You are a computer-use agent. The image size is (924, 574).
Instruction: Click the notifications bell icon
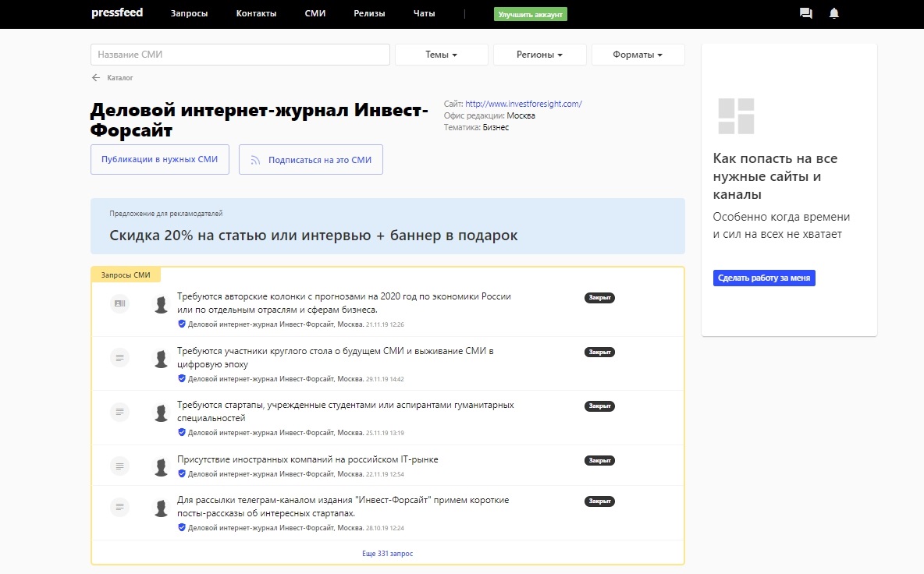(834, 14)
